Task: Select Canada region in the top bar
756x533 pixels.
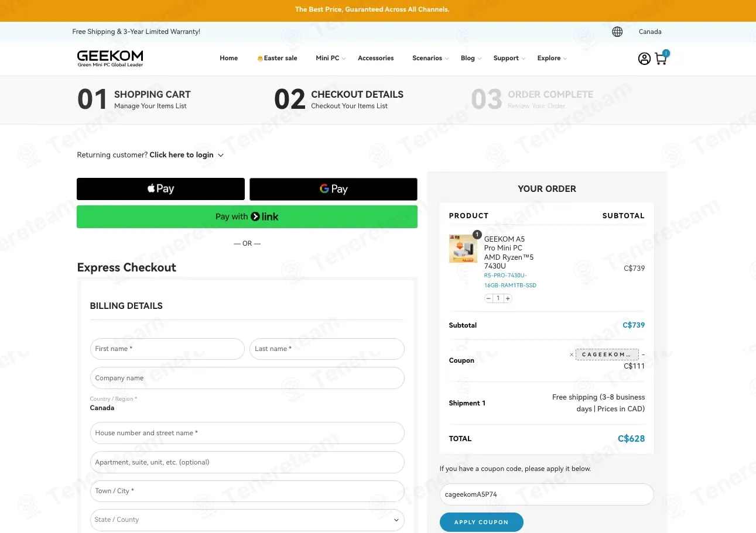Action: tap(650, 32)
